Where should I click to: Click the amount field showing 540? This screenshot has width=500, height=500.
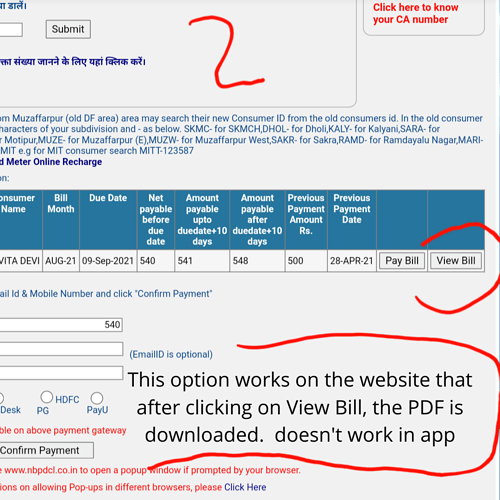tap(61, 325)
